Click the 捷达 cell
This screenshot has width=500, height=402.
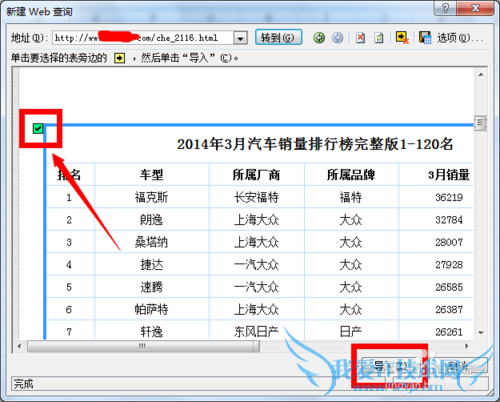point(152,265)
